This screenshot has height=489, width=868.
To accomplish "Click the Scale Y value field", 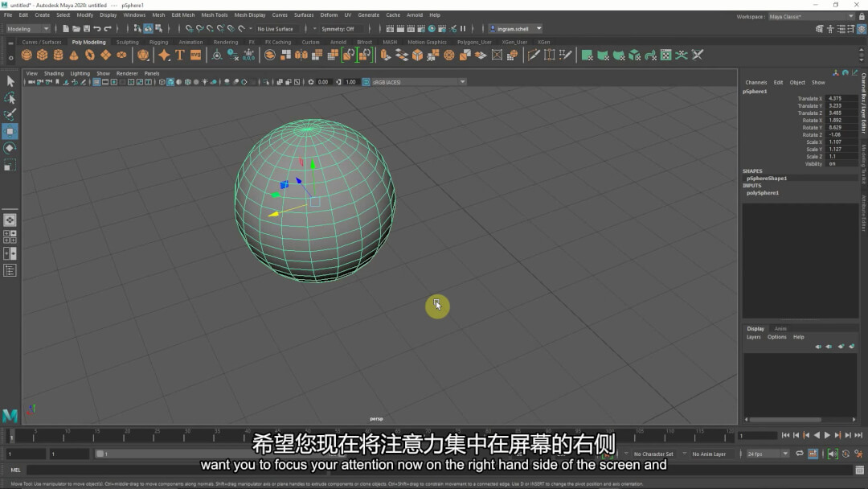I will coord(841,149).
